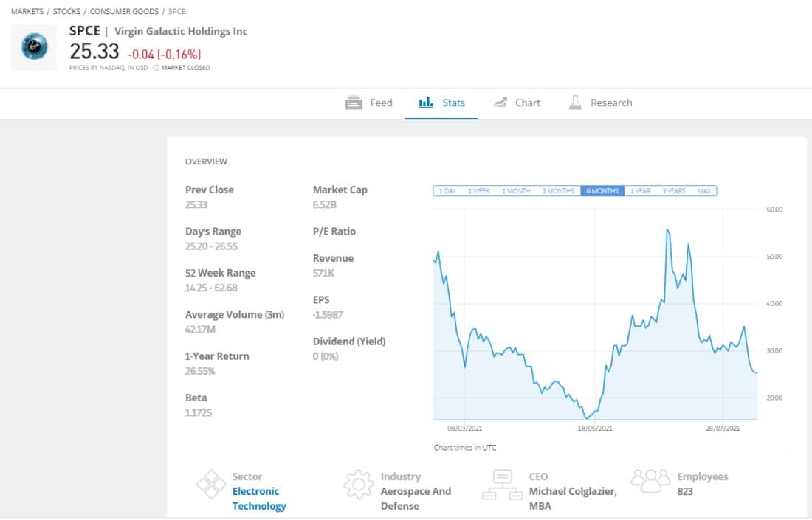
Task: Click the Chart tab line graph icon
Action: coord(500,103)
